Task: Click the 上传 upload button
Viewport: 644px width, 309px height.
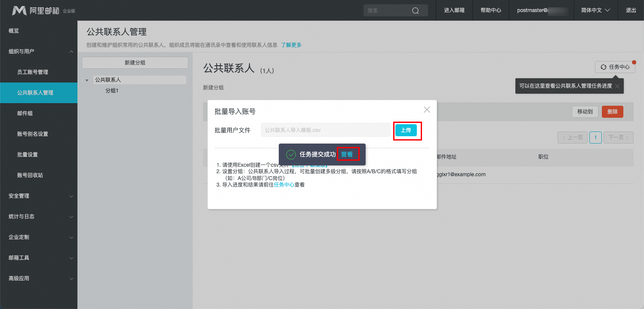Action: 406,130
